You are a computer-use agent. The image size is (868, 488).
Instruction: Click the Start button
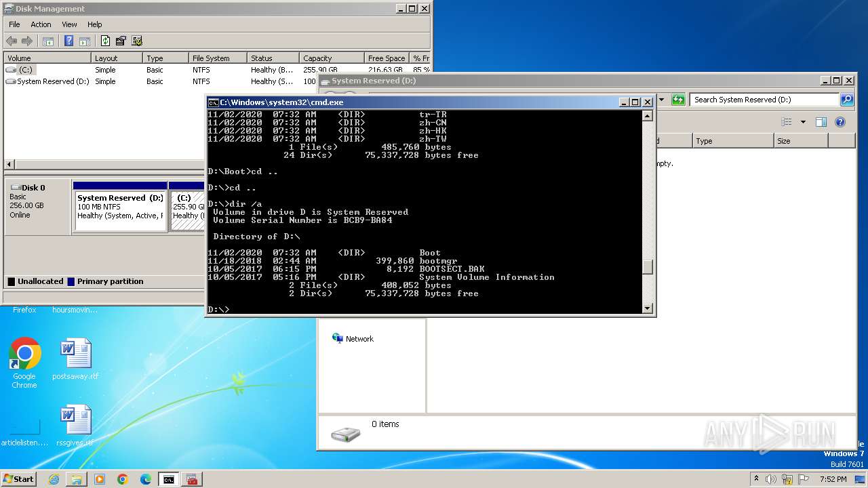18,479
